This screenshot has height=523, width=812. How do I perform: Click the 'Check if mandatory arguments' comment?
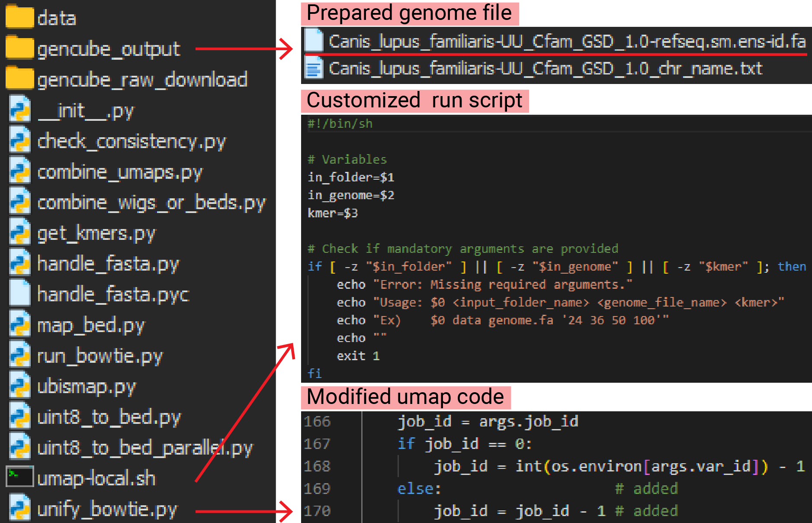463,249
